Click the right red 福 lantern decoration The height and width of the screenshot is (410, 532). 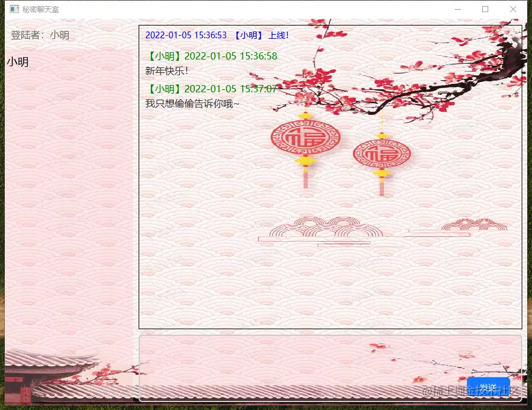383,154
